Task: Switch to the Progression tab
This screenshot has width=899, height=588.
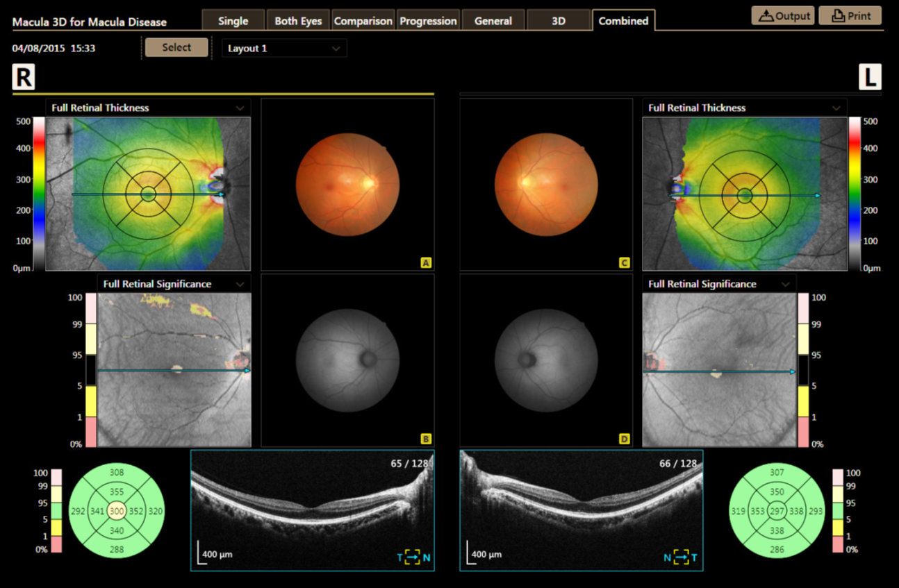Action: (427, 21)
